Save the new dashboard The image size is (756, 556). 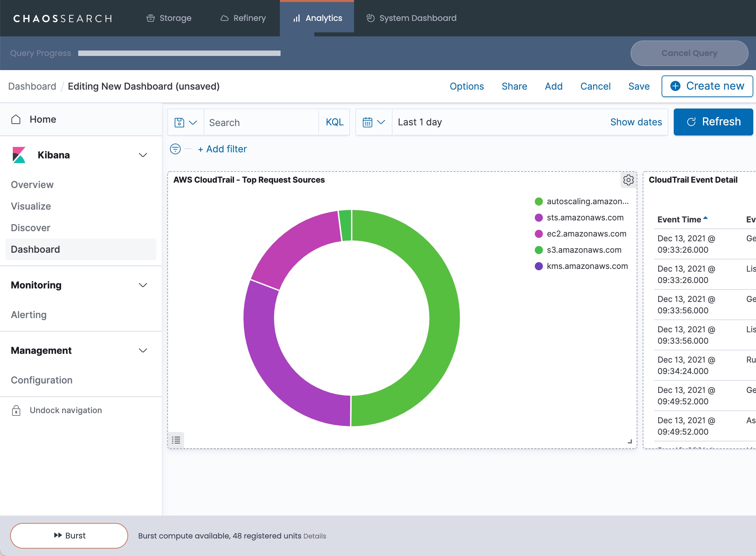coord(639,86)
